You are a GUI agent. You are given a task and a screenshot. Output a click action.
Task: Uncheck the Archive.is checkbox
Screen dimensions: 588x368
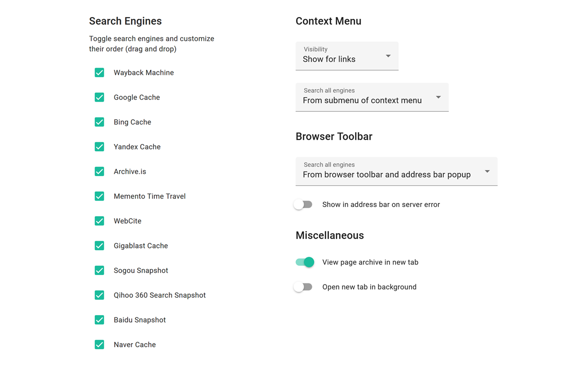(x=99, y=172)
